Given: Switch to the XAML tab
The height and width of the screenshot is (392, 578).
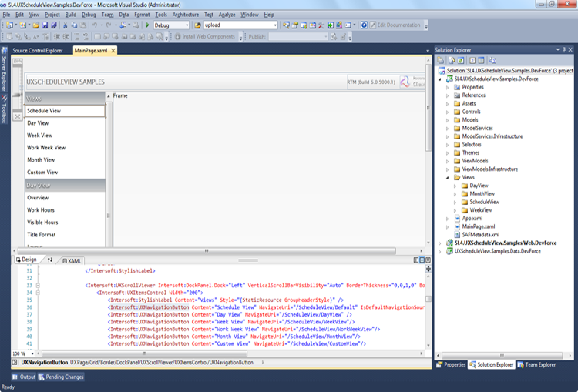Looking at the screenshot, I should pyautogui.click(x=72, y=261).
